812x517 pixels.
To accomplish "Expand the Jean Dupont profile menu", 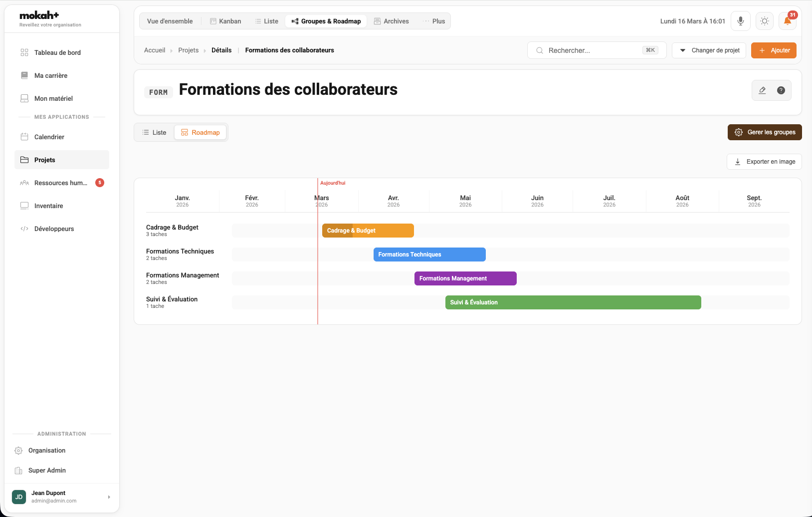I will pyautogui.click(x=61, y=497).
